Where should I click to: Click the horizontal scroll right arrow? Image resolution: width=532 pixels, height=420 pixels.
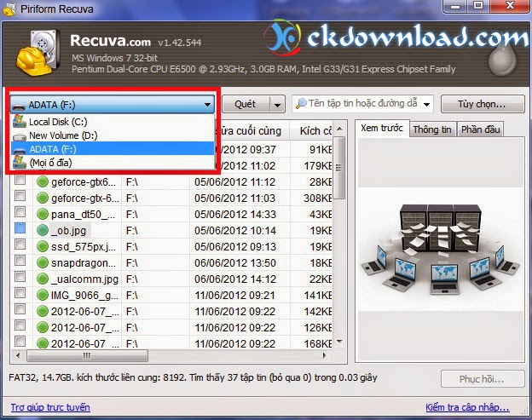point(324,355)
